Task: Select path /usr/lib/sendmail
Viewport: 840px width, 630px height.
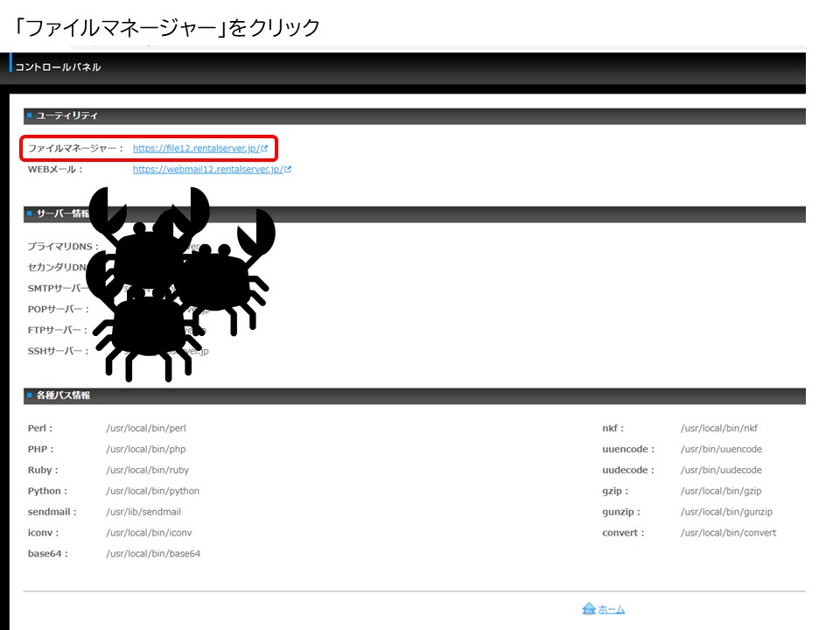Action: click(143, 512)
